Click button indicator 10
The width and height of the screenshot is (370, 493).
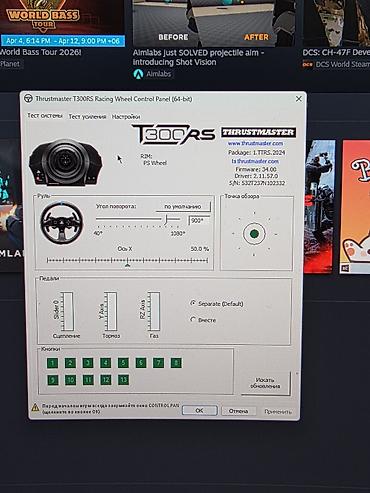pos(70,380)
